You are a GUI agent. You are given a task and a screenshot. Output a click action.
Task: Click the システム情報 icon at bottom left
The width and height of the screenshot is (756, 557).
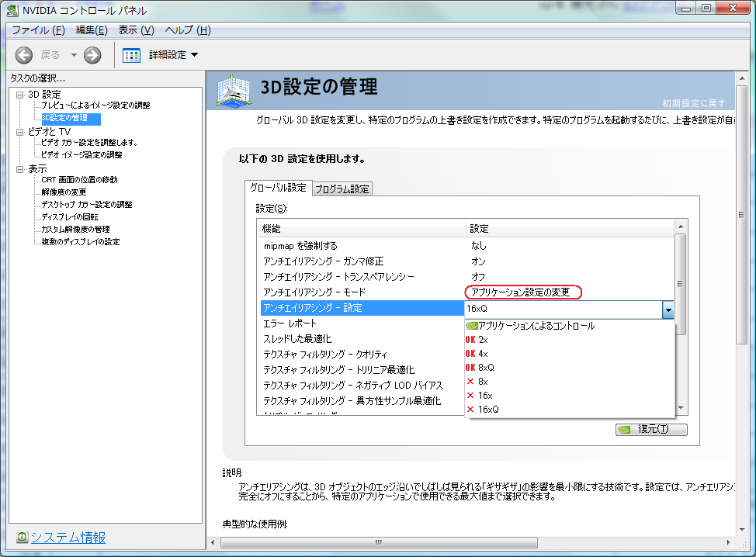22,538
